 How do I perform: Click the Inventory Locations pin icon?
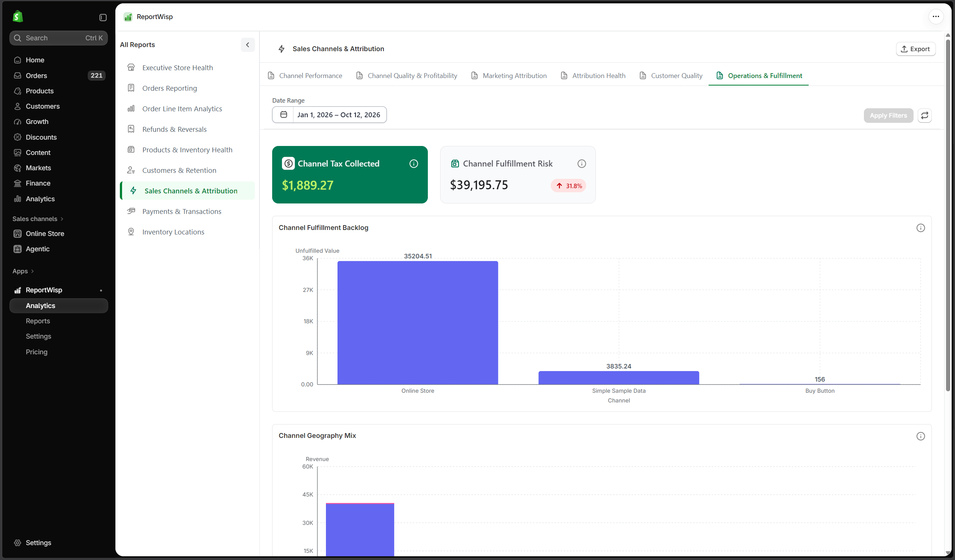(x=131, y=232)
